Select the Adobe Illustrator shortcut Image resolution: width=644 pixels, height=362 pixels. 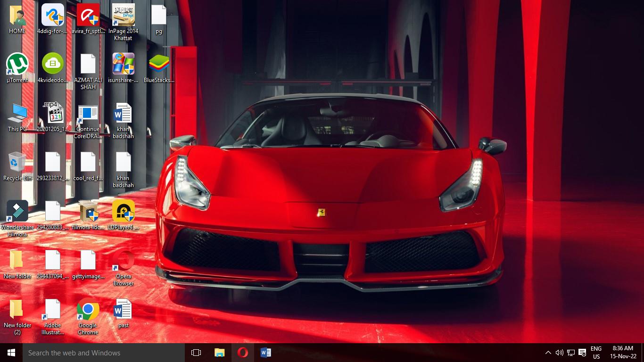53,310
